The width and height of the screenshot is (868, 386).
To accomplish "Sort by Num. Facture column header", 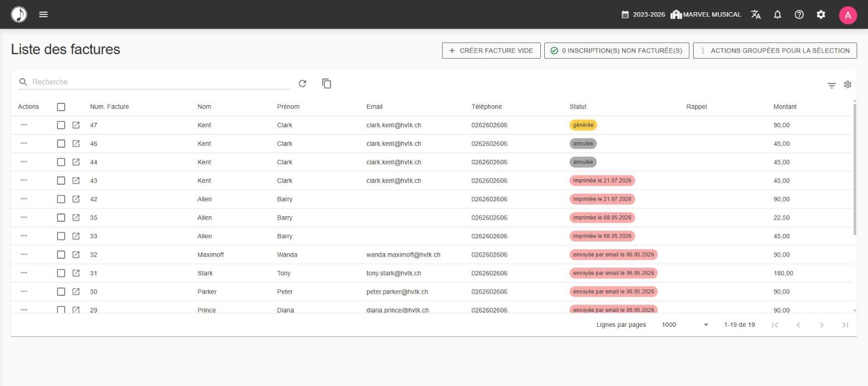I will pos(110,107).
